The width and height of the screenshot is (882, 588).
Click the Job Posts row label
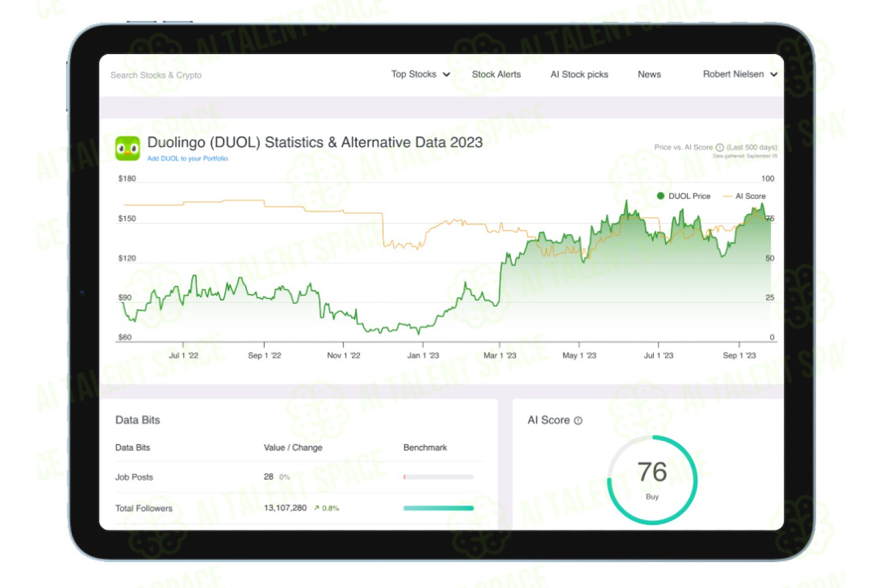point(134,477)
